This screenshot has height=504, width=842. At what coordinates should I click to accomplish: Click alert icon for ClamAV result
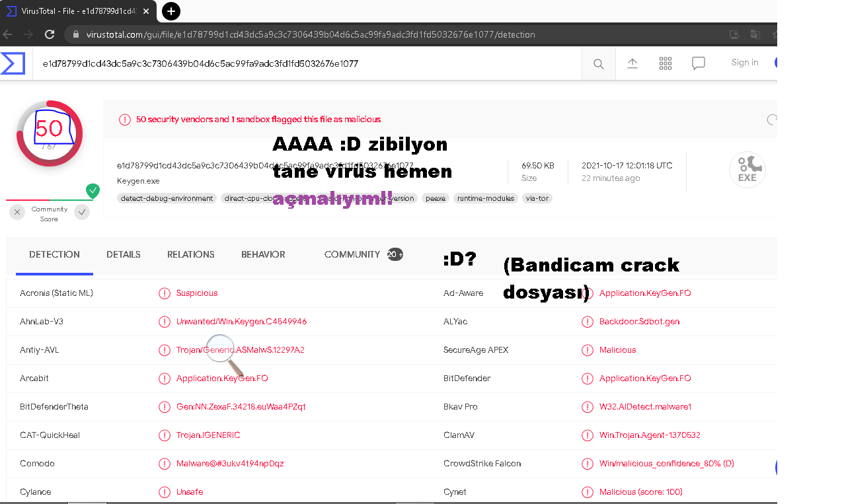(x=587, y=435)
